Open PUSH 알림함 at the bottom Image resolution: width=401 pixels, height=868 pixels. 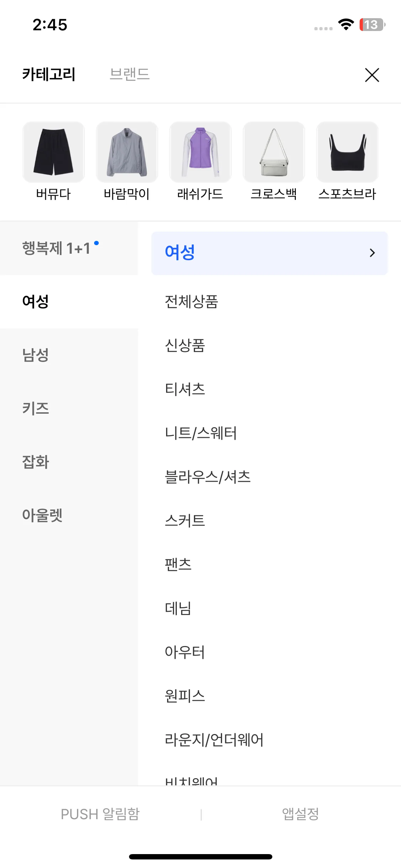pos(100,814)
